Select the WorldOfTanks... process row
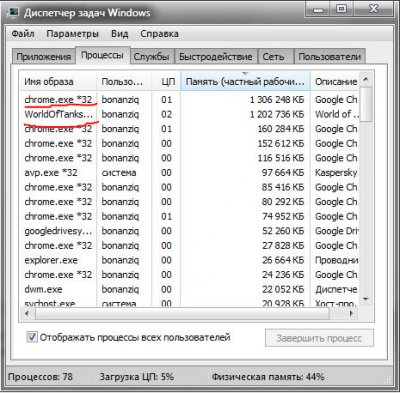The height and width of the screenshot is (393, 400). click(x=189, y=114)
